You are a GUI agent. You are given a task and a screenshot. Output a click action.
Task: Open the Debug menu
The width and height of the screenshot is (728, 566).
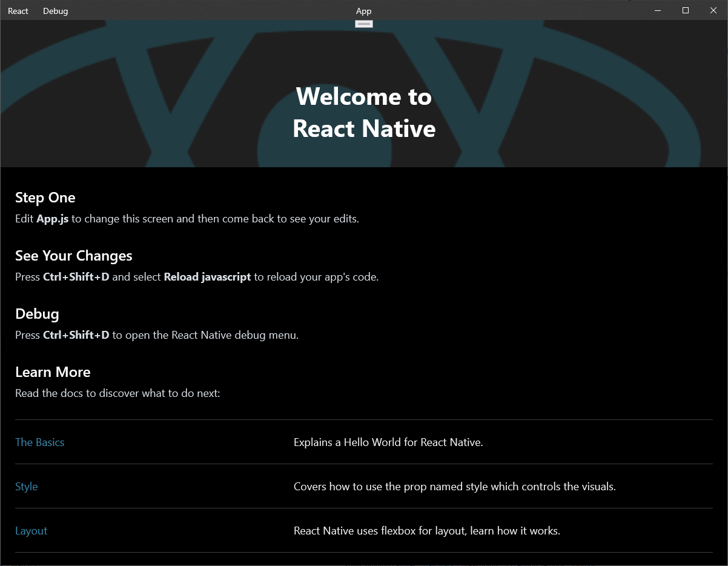(55, 11)
